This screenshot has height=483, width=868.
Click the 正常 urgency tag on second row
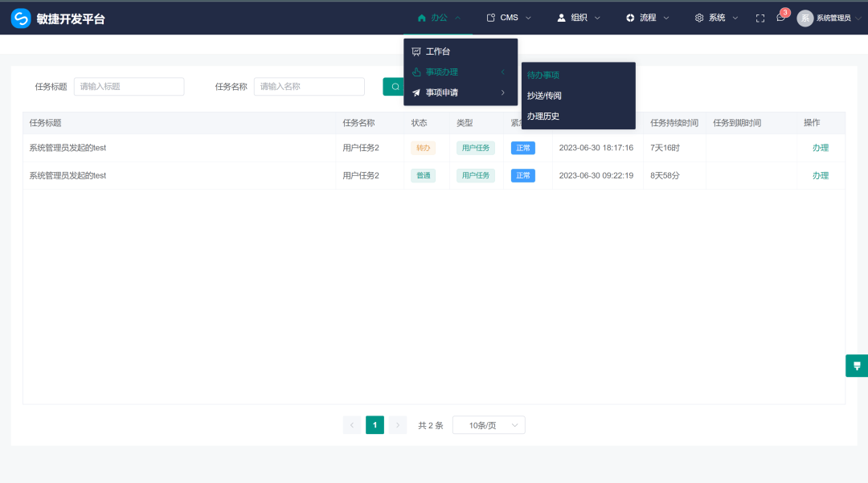pyautogui.click(x=523, y=175)
